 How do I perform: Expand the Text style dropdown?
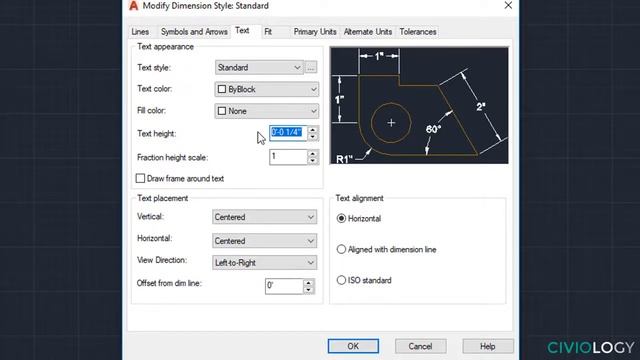click(259, 67)
